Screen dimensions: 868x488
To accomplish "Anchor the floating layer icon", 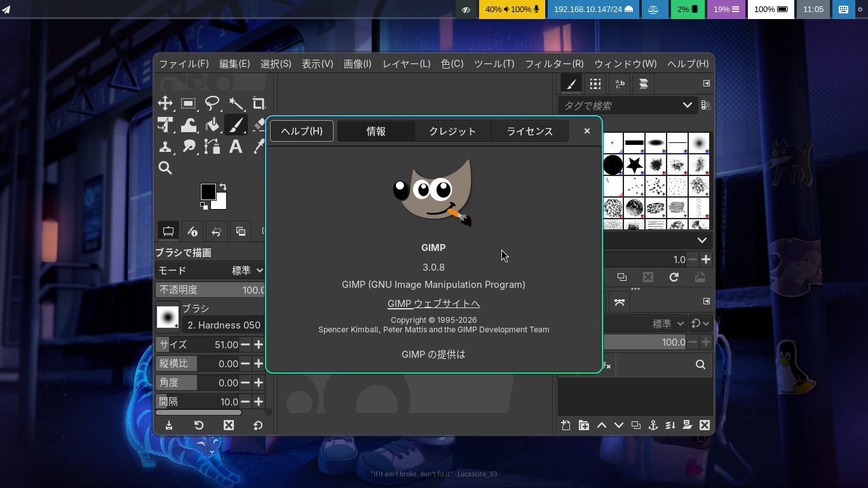I will [x=653, y=425].
